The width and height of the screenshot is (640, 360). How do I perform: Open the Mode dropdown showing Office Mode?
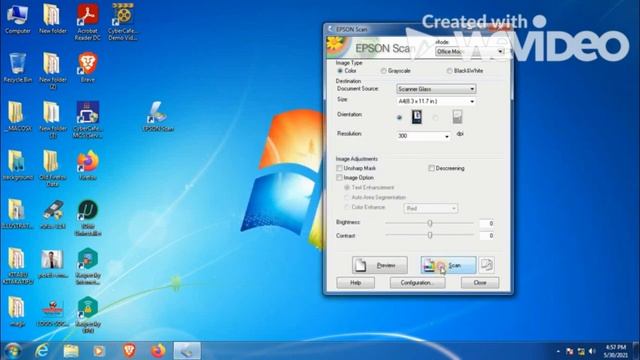pyautogui.click(x=469, y=51)
